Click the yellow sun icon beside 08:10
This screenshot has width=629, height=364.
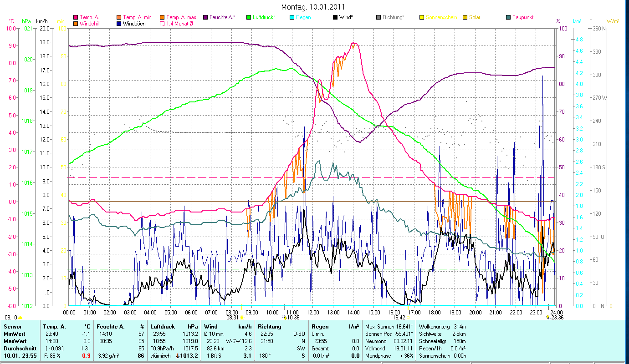point(20,318)
